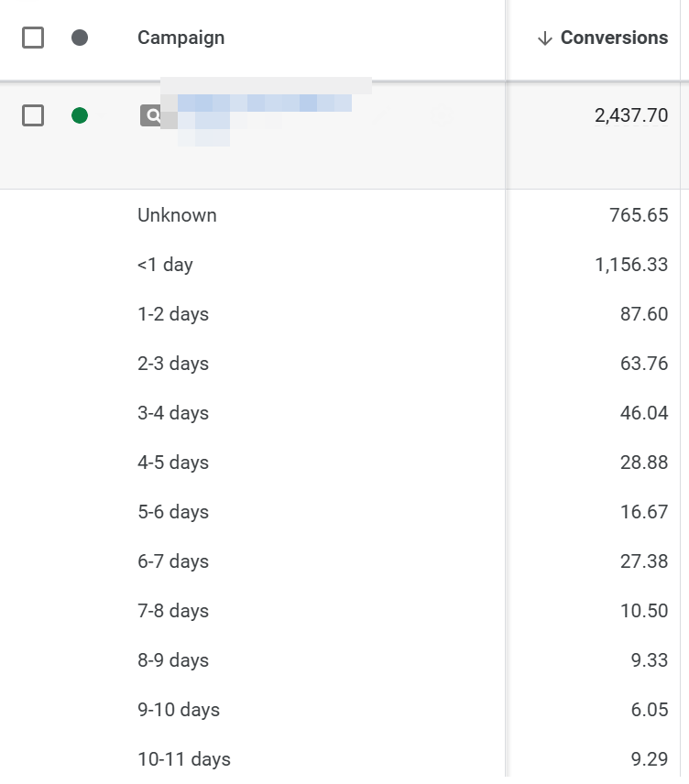Select the <1 day segment row

(x=165, y=265)
